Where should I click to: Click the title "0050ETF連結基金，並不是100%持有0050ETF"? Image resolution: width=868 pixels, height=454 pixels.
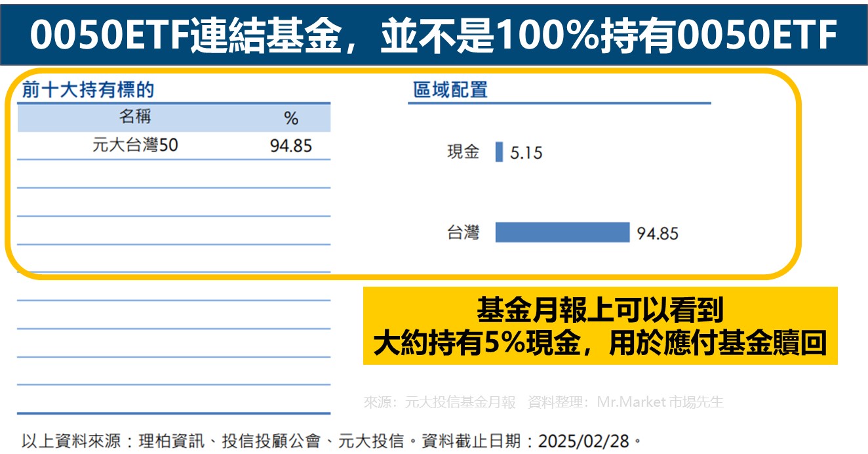(x=433, y=36)
